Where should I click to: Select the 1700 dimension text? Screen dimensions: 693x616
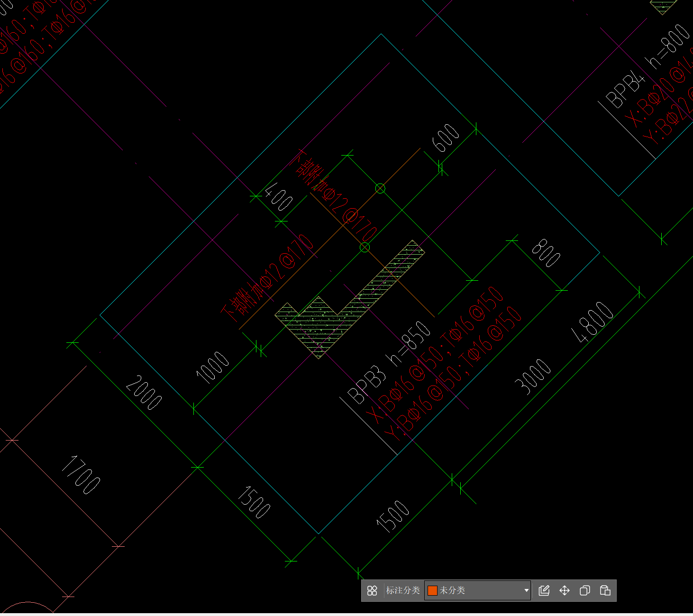(81, 475)
